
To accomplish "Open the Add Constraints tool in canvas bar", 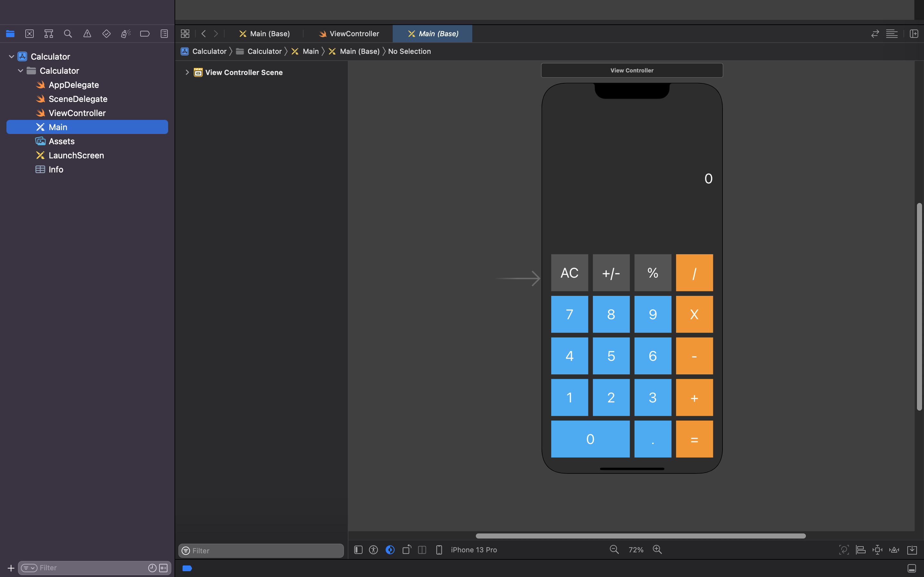I will coord(878,549).
